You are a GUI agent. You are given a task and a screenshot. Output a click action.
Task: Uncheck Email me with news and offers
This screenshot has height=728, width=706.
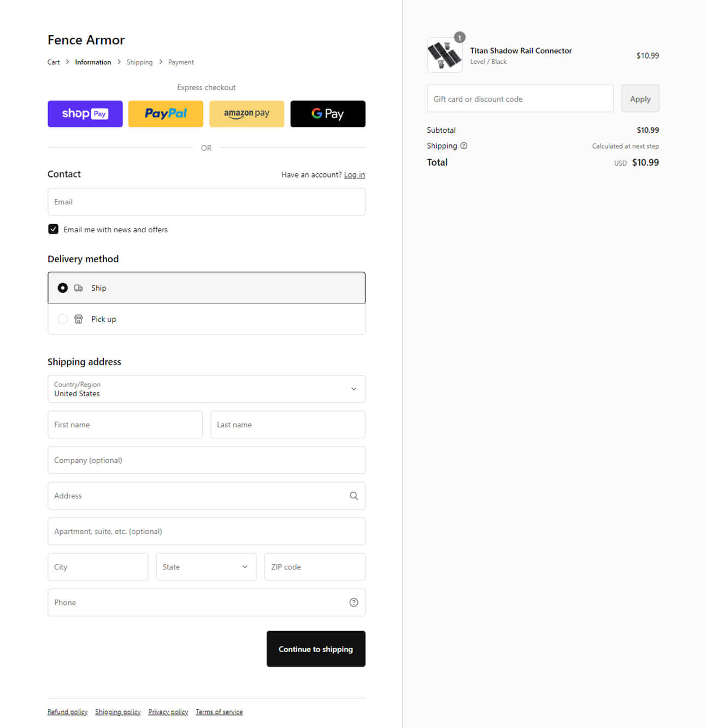click(54, 230)
